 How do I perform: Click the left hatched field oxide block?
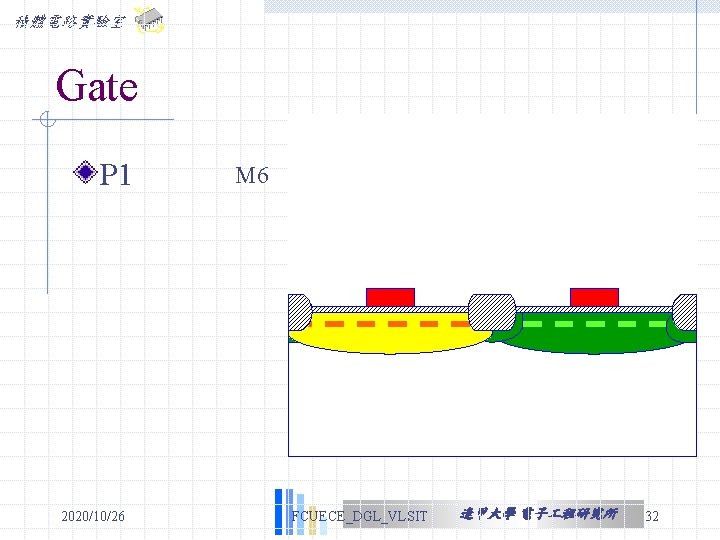(x=300, y=312)
